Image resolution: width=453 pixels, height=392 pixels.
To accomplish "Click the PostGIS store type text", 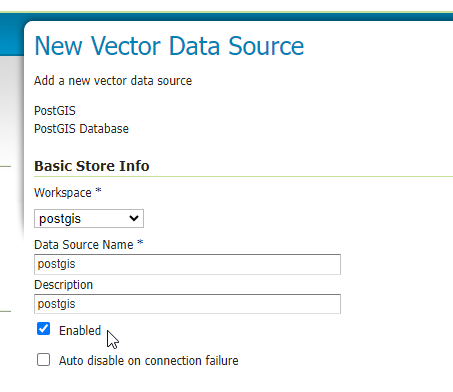I will pyautogui.click(x=55, y=111).
